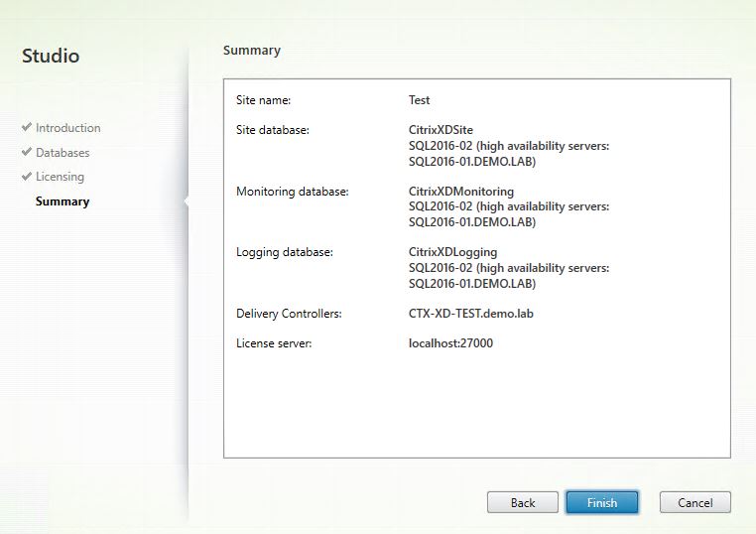Select the localhost:27000 license server value
Image resolution: width=756 pixels, height=534 pixels.
(x=450, y=343)
